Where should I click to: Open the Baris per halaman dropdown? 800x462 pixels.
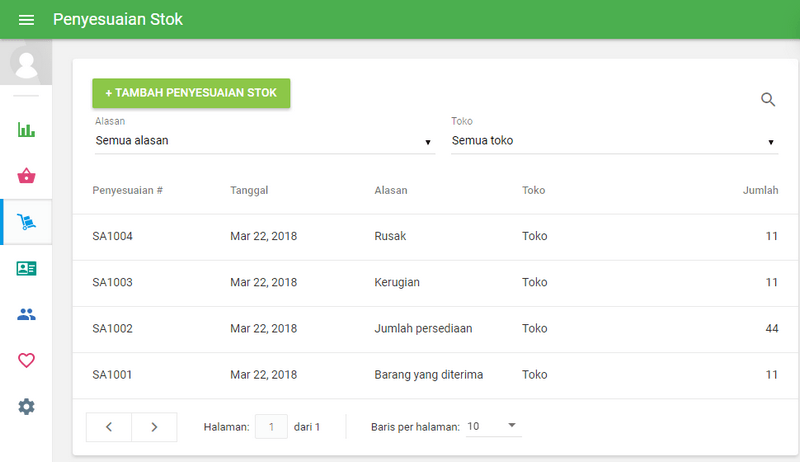click(x=493, y=426)
